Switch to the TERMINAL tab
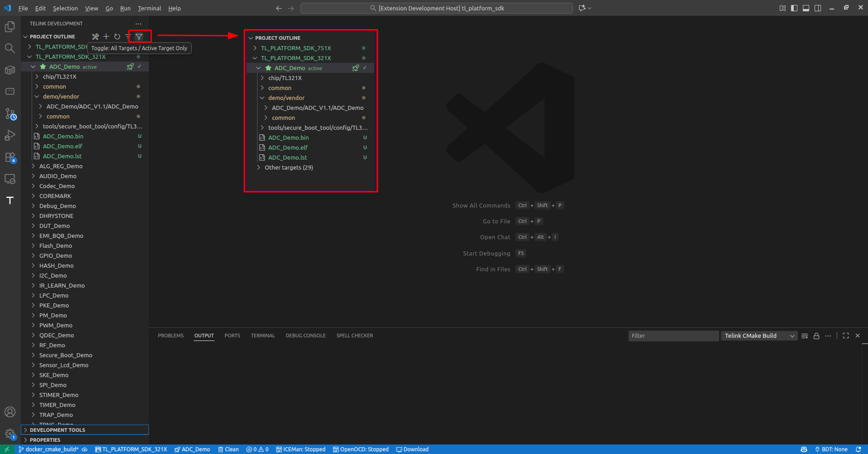Image resolution: width=868 pixels, height=454 pixels. click(263, 336)
